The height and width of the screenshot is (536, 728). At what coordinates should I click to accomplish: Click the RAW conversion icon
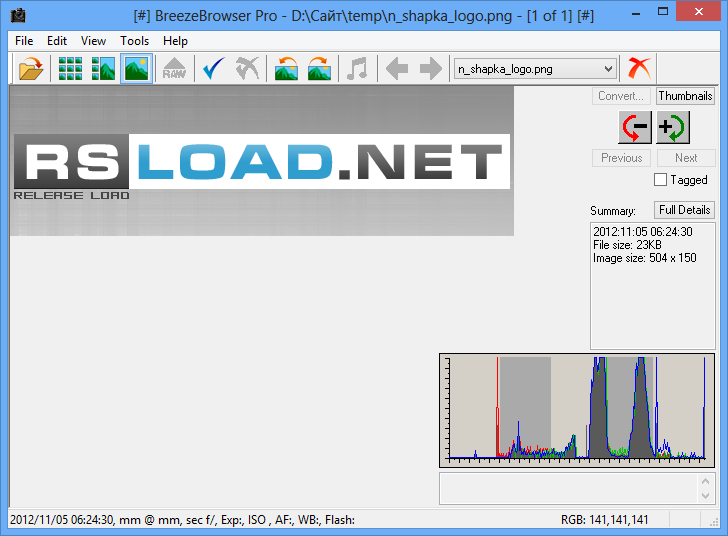(175, 69)
